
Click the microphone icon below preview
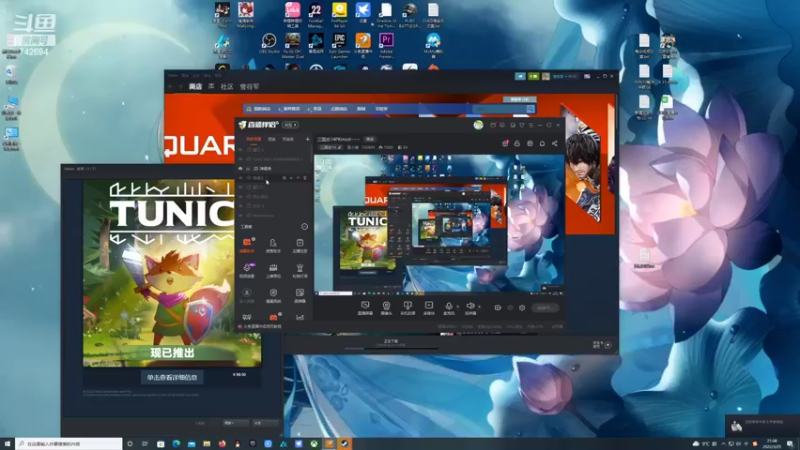(449, 307)
